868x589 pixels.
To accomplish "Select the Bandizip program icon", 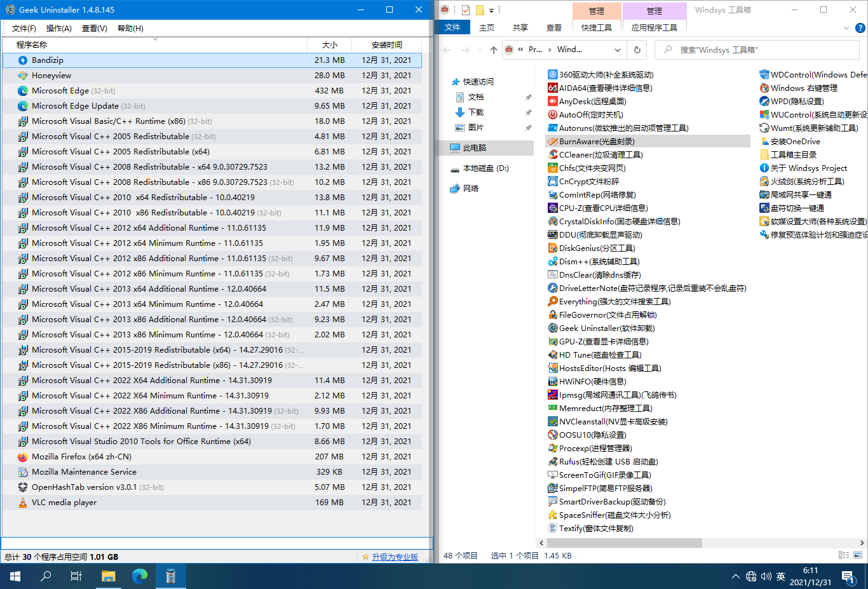I will pos(23,60).
